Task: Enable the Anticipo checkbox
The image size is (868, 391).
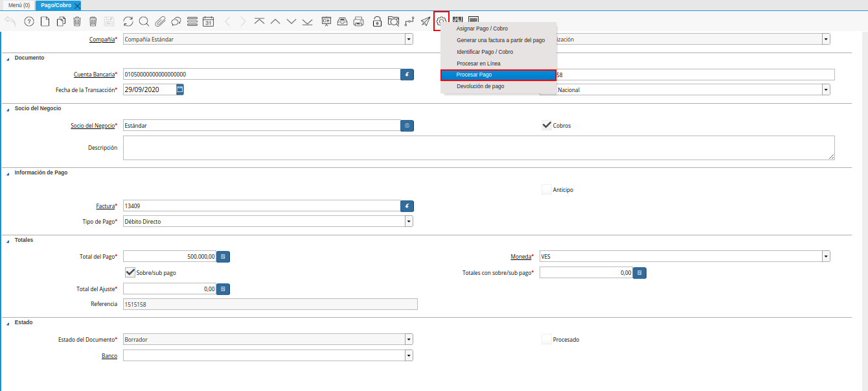Action: (546, 190)
